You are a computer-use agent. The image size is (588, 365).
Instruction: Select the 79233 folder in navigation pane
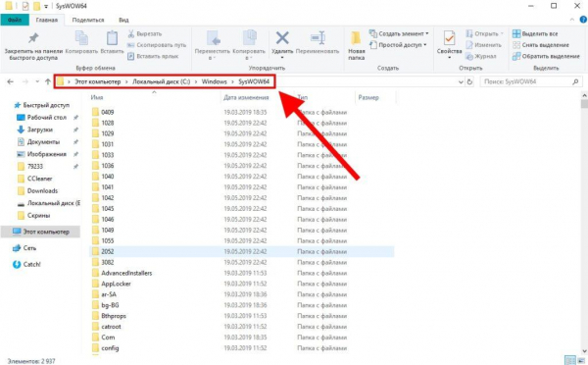(30, 167)
